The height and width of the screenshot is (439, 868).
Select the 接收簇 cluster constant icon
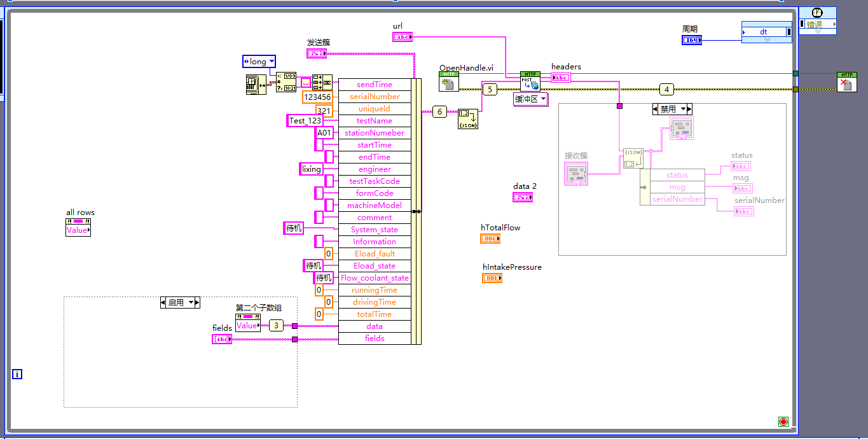coord(575,173)
